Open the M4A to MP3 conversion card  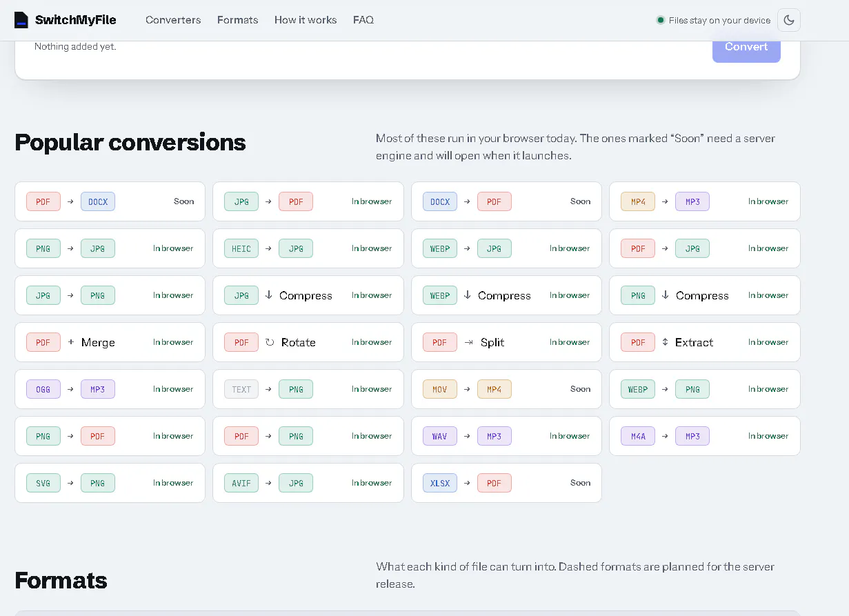(x=705, y=436)
